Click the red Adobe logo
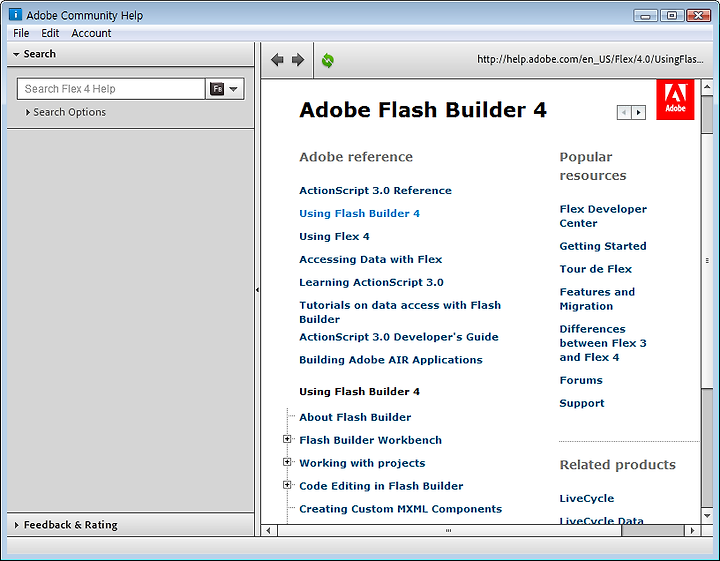Image resolution: width=720 pixels, height=561 pixels. (675, 100)
